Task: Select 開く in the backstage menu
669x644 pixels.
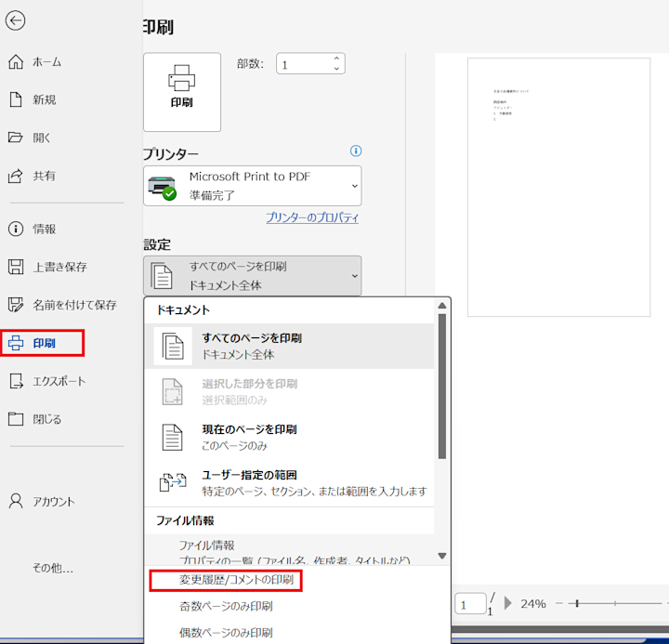Action: pos(42,138)
